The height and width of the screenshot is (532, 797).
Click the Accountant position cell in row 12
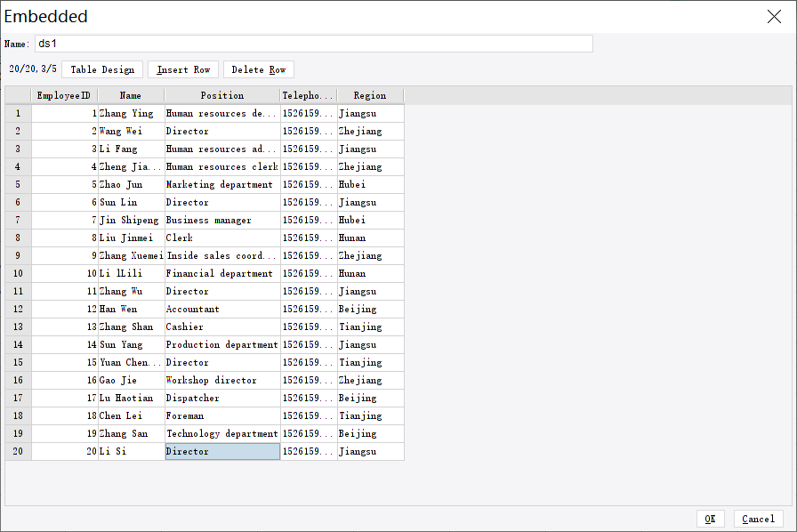tap(221, 309)
